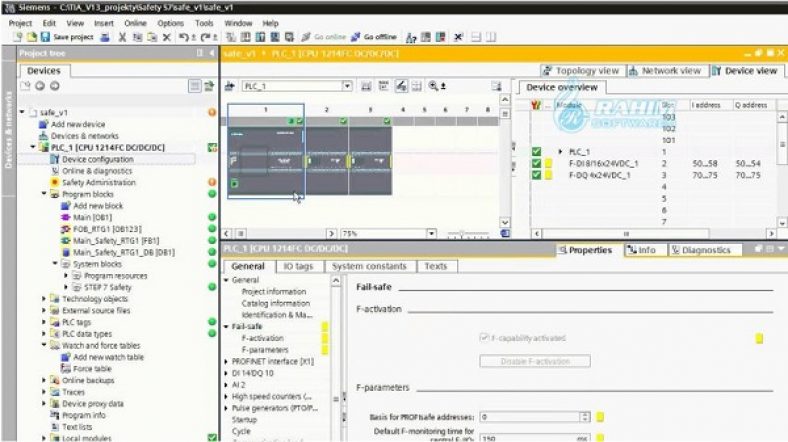Click the forward navigation arrow in Project tree
788x442 pixels.
pyautogui.click(x=55, y=86)
